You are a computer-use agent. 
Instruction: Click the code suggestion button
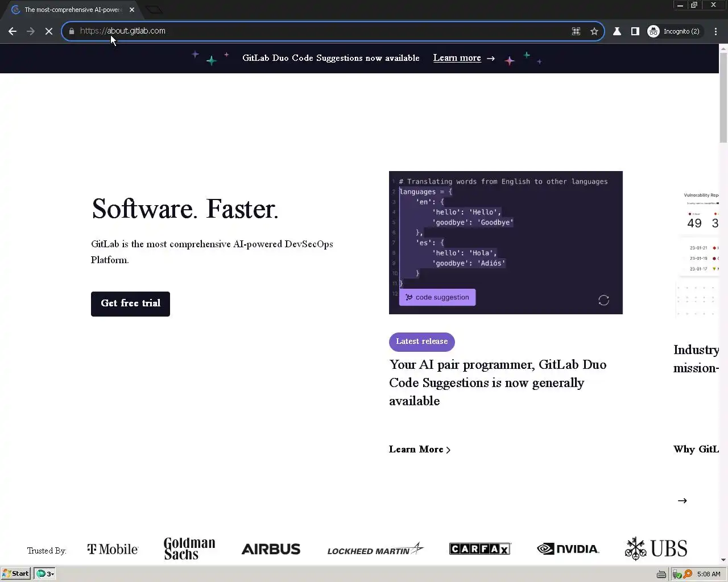point(437,297)
